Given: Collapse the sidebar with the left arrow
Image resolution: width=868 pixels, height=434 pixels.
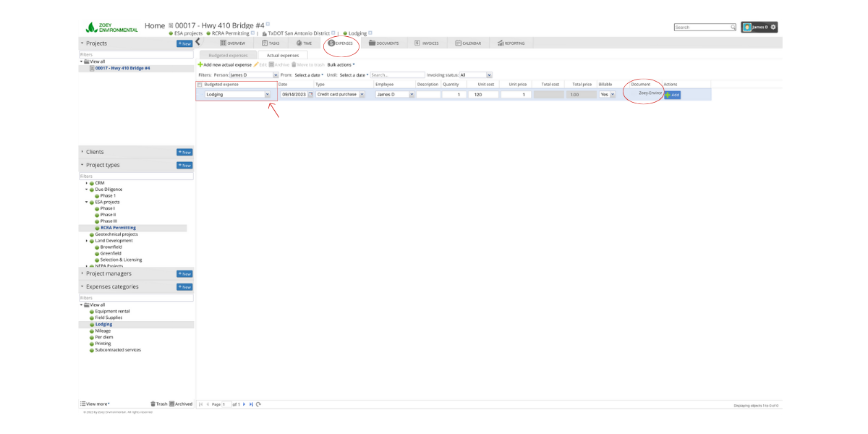Looking at the screenshot, I should (198, 42).
